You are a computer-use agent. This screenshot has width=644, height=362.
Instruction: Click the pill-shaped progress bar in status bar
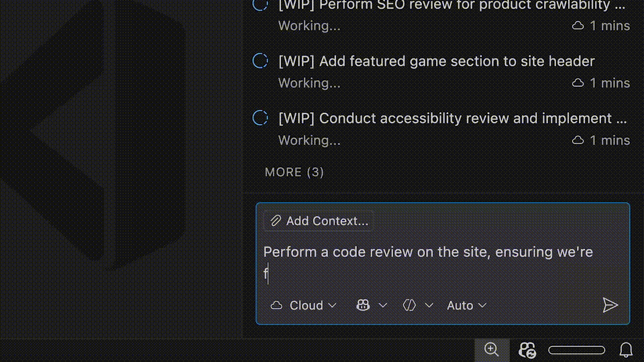pyautogui.click(x=576, y=350)
